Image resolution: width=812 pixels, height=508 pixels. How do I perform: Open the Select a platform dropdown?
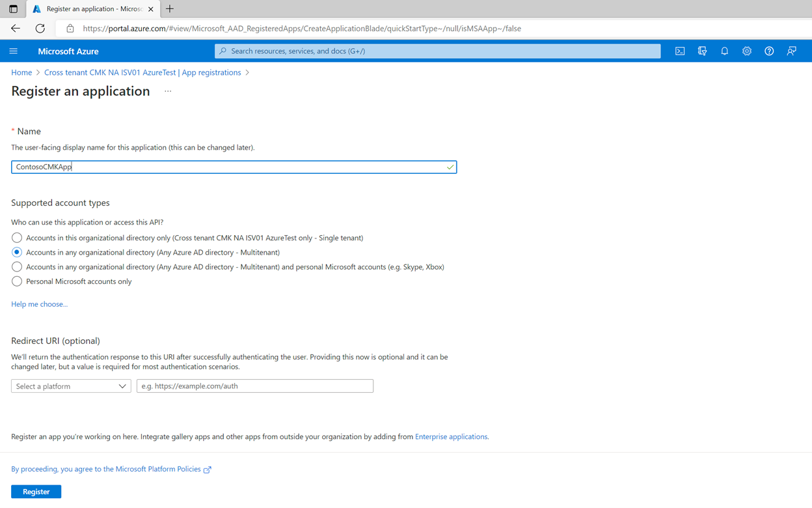tap(70, 386)
